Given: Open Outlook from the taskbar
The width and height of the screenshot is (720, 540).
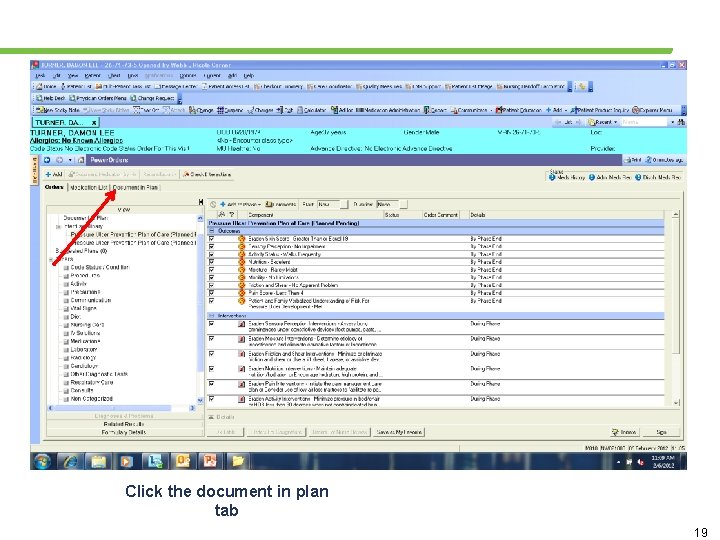Looking at the screenshot, I should pos(182,461).
